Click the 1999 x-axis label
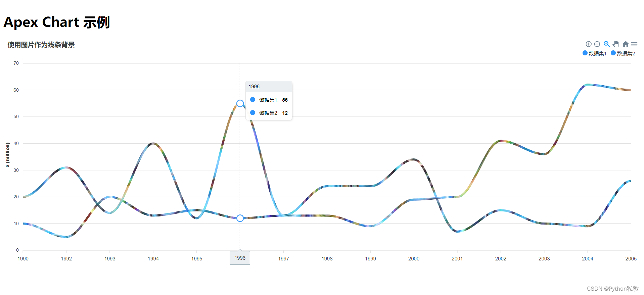This screenshot has width=644, height=295. [370, 258]
